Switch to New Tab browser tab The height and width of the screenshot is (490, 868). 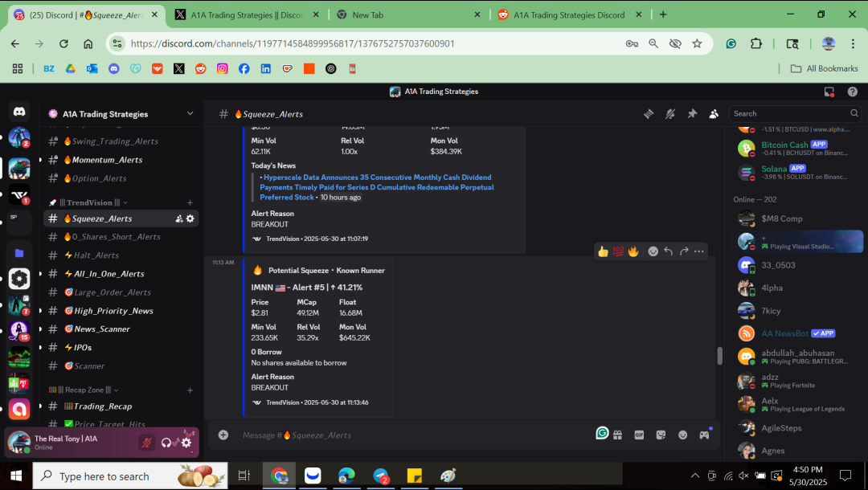click(x=409, y=15)
